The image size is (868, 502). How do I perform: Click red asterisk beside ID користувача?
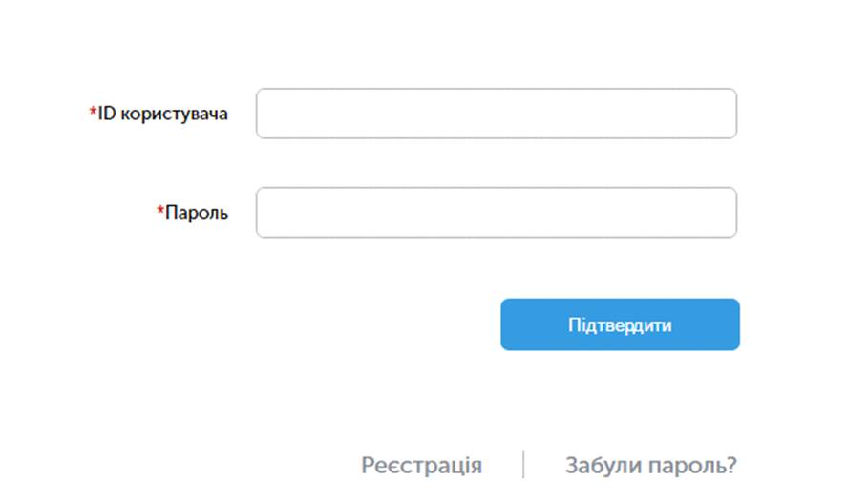point(93,113)
